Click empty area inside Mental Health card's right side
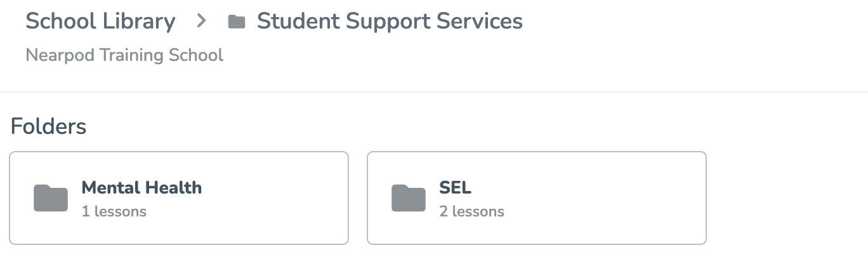This screenshot has width=868, height=264. (279, 198)
